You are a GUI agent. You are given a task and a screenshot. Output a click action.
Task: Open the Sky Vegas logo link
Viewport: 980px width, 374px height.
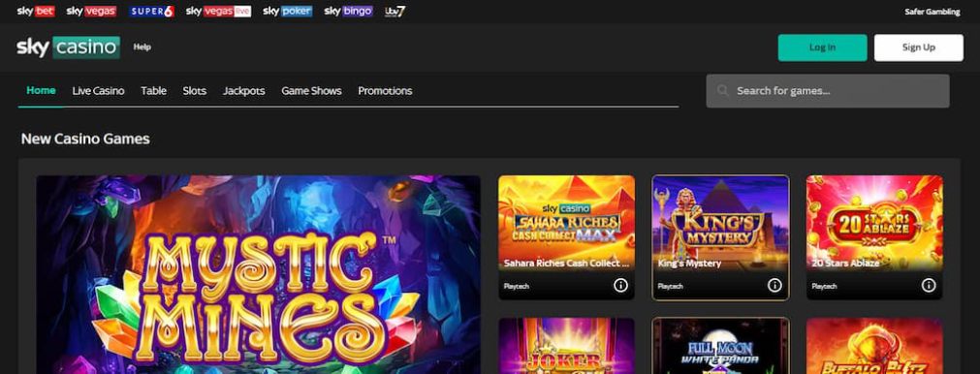click(x=91, y=12)
